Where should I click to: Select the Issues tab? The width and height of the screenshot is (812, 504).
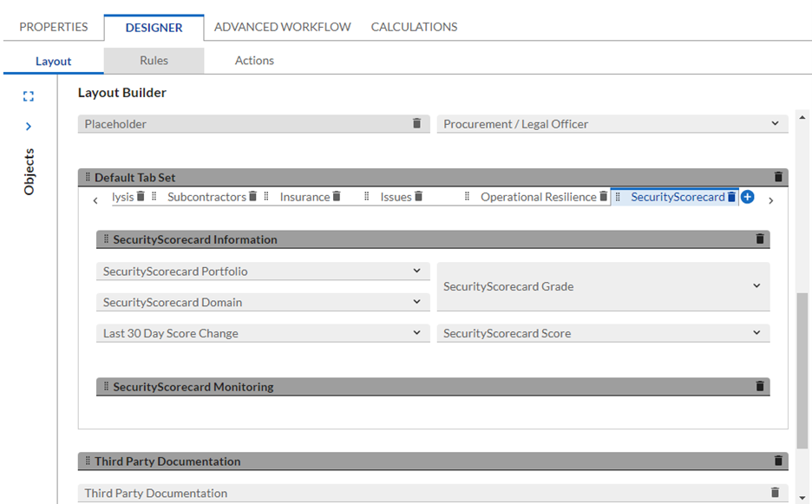click(396, 197)
